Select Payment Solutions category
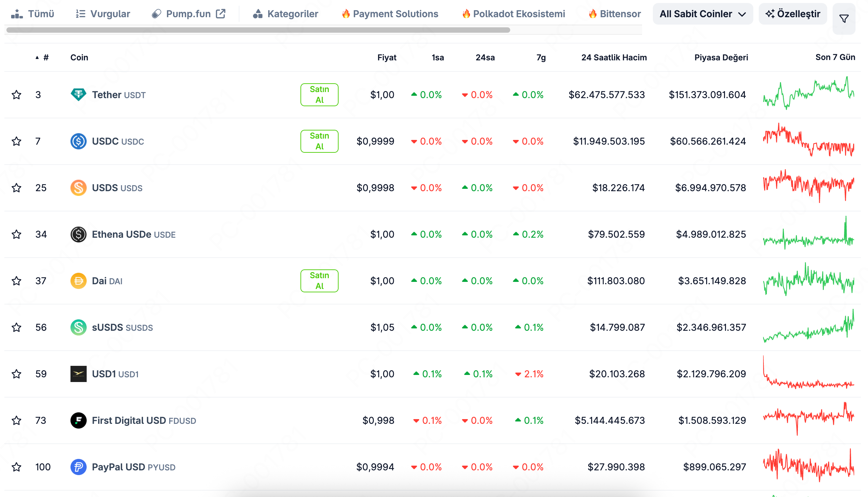 pos(390,13)
